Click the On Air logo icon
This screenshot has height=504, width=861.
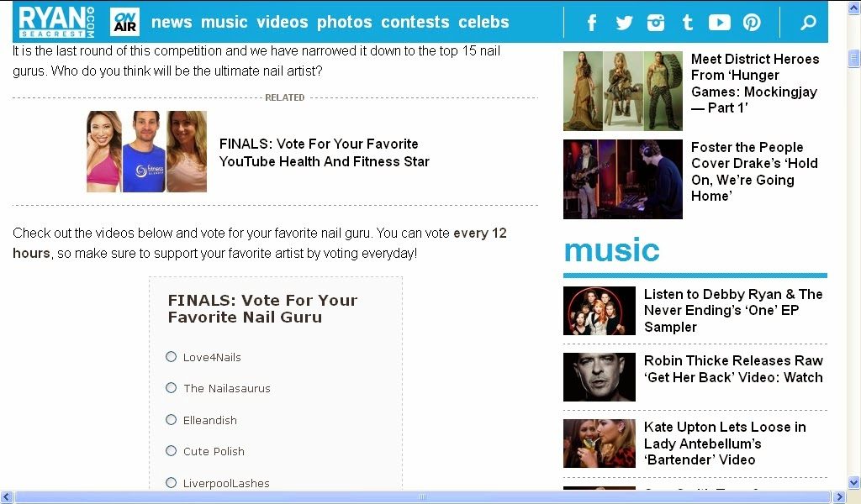click(124, 22)
